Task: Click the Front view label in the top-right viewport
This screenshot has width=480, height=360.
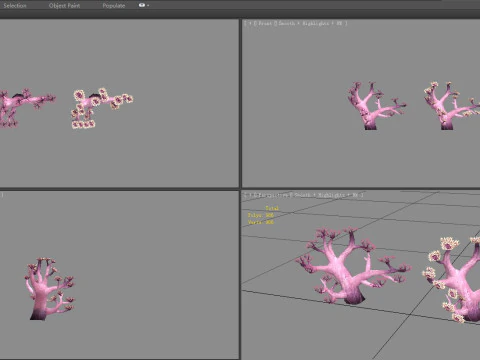Action: click(x=265, y=23)
